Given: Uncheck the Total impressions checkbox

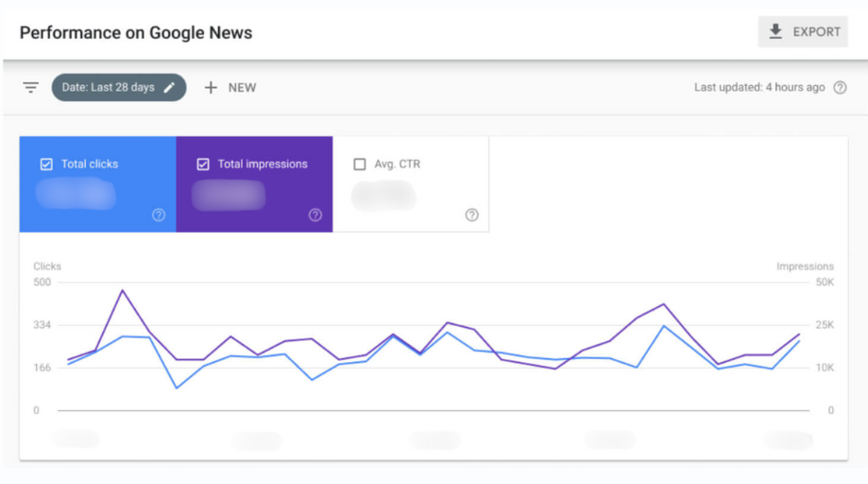Looking at the screenshot, I should click(x=203, y=164).
